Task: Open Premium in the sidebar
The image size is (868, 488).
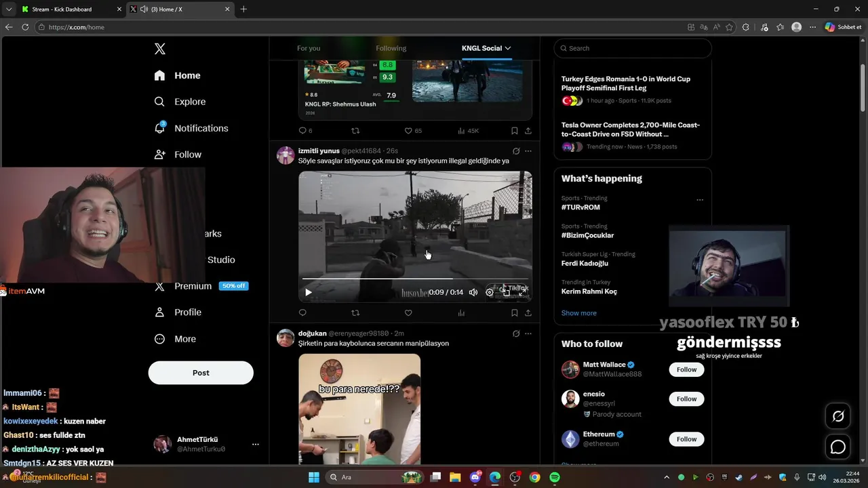Action: [x=201, y=286]
